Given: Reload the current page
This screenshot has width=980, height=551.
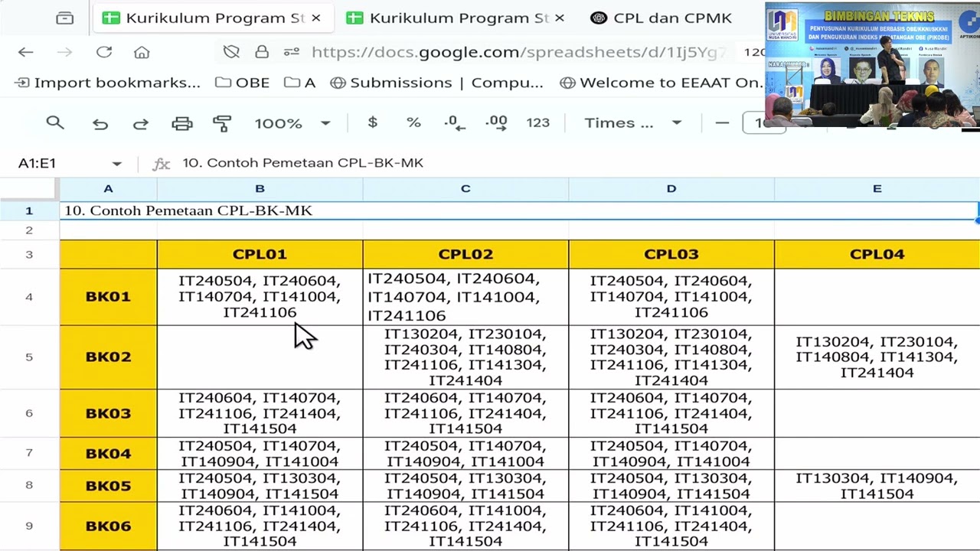Looking at the screenshot, I should tap(104, 52).
